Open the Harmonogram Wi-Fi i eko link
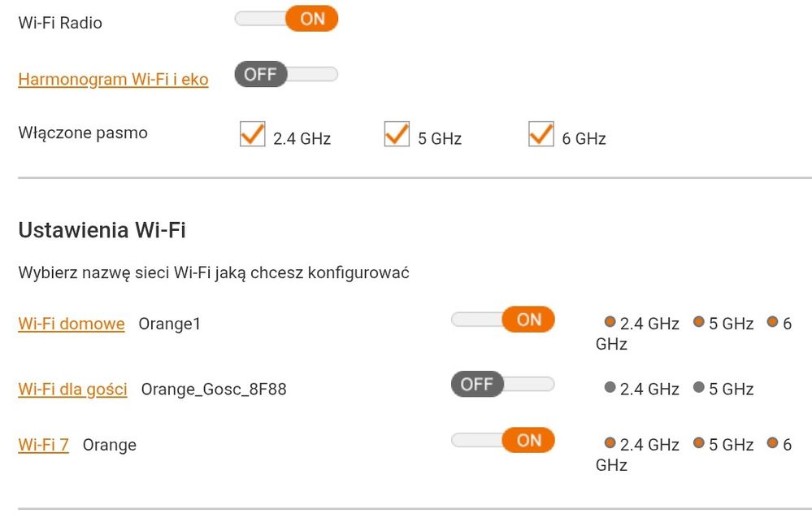The height and width of the screenshot is (531, 812). tap(113, 79)
